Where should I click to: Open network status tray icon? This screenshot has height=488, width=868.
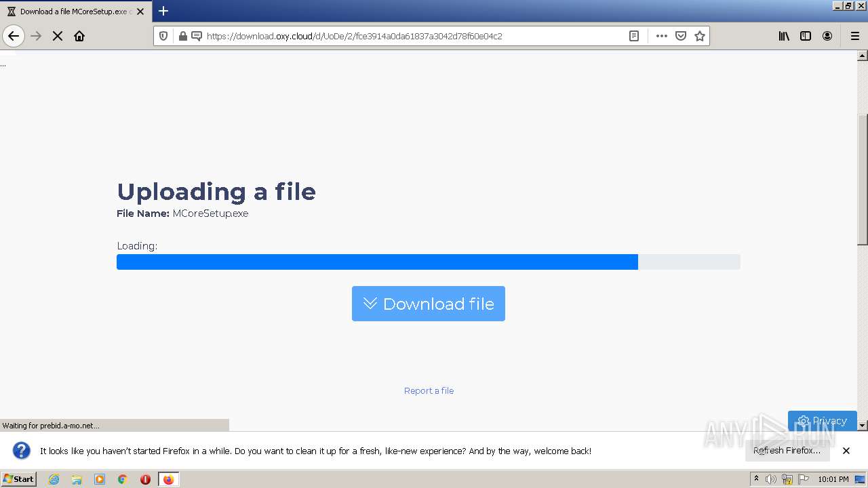(787, 479)
